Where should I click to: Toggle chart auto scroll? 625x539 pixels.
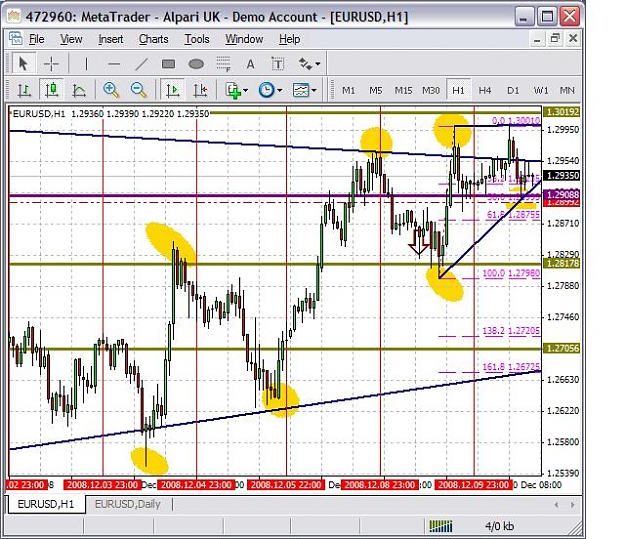point(173,90)
